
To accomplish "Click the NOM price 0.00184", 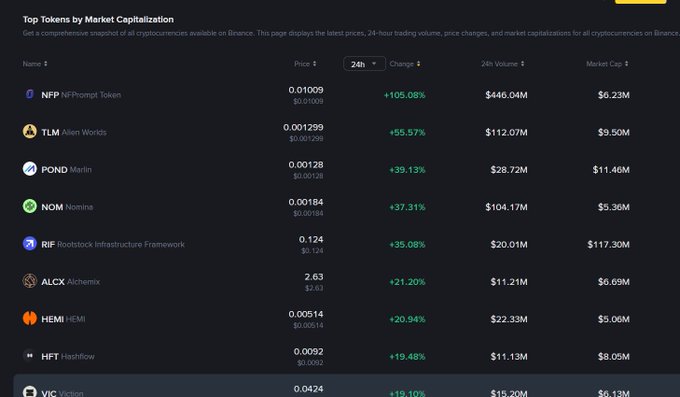I will [x=306, y=202].
